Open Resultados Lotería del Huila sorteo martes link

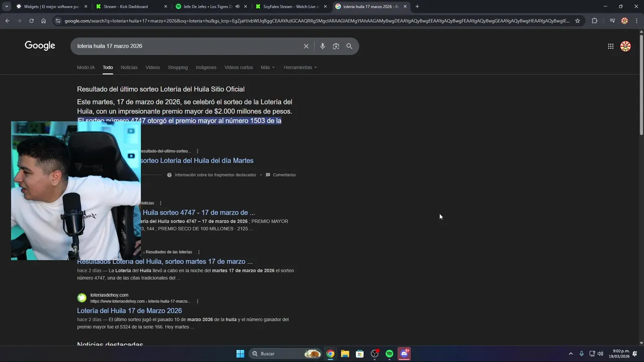tap(165, 261)
